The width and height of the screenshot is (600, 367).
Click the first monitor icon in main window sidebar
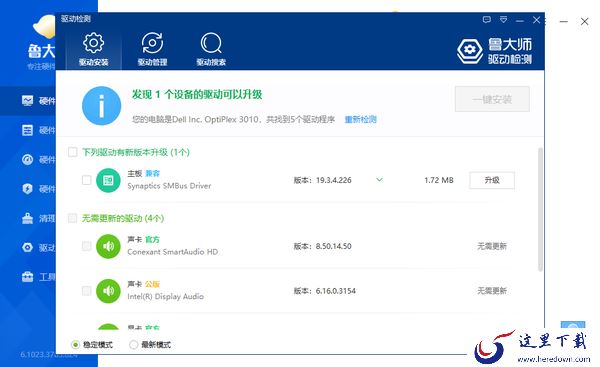27,101
